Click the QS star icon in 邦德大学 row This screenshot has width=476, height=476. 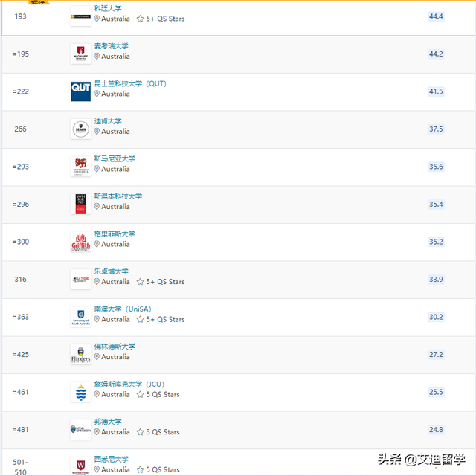tap(140, 432)
